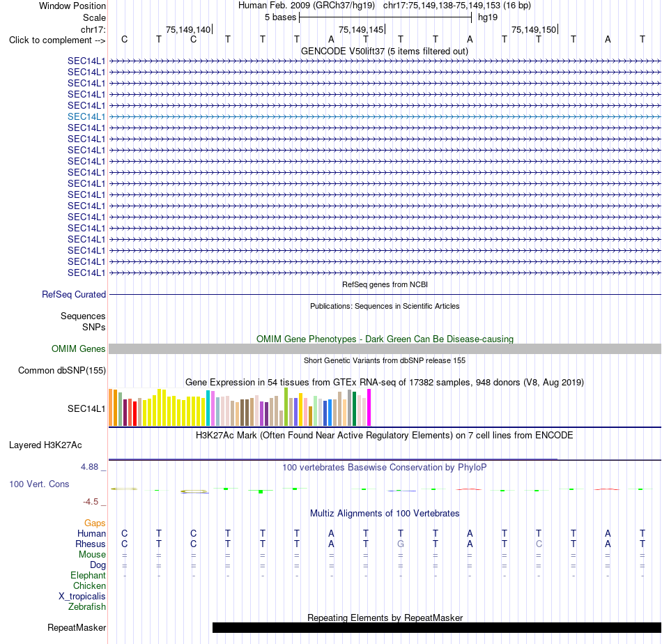Click the RefSeq Curated label
Screen dimensions: 662x644
tap(73, 294)
